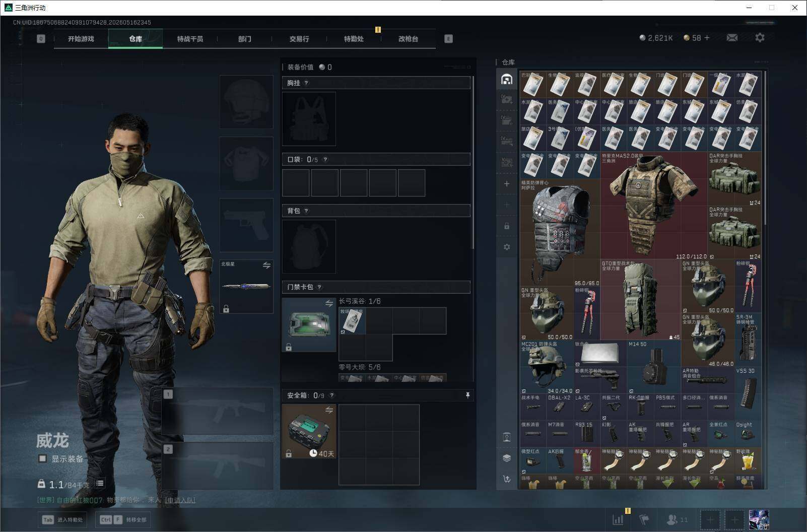Click primary weapon slot 2

[x=218, y=466]
